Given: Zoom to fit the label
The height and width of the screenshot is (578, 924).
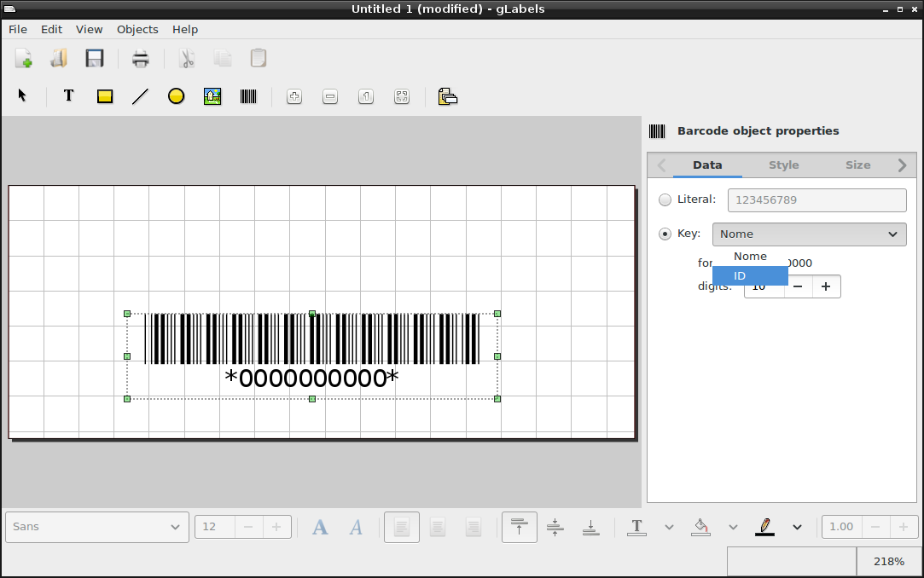Looking at the screenshot, I should pyautogui.click(x=402, y=96).
